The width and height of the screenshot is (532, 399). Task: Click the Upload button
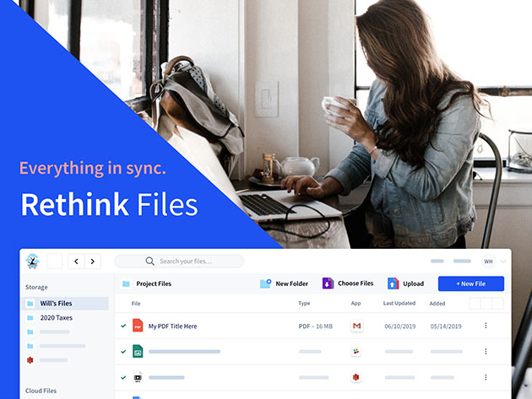point(406,283)
